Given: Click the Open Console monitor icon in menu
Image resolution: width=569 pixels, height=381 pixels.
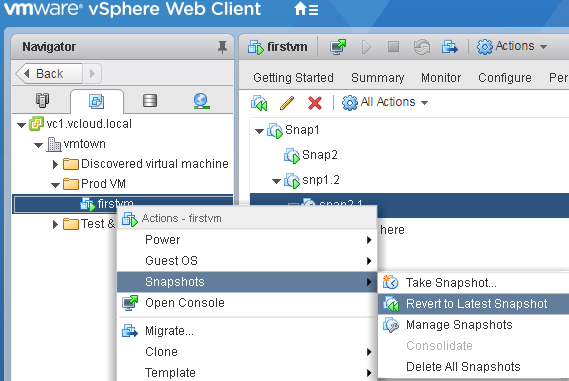Looking at the screenshot, I should click(x=130, y=303).
